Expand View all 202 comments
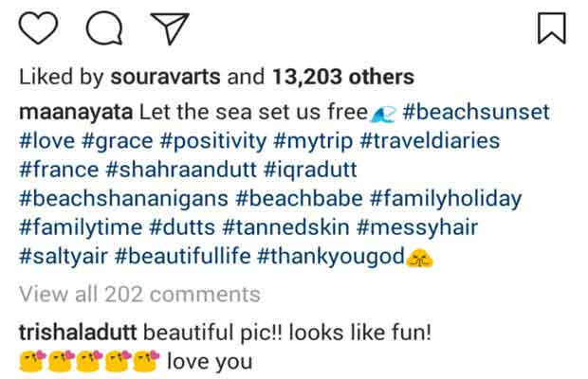Image resolution: width=588 pixels, height=379 pixels. point(138,294)
